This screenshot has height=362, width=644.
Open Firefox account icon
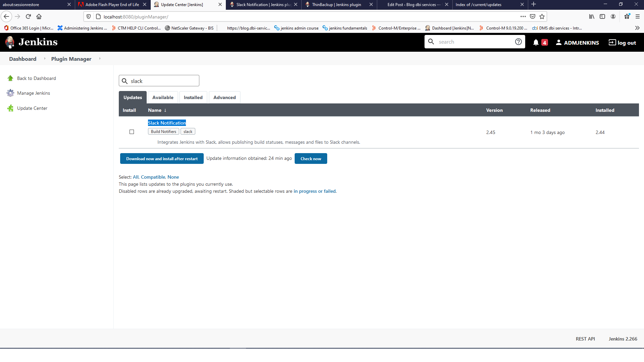coord(613,16)
